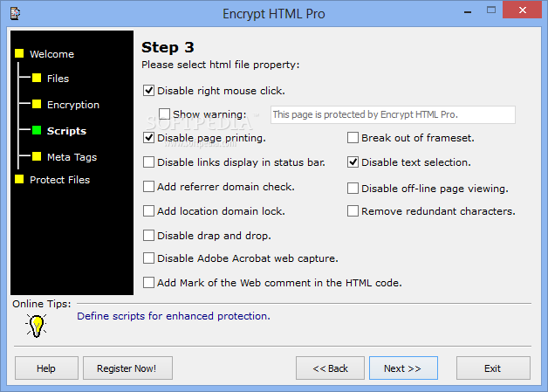Screen dimensions: 548x392
Task: Click the light bulb tips icon
Action: [36, 325]
